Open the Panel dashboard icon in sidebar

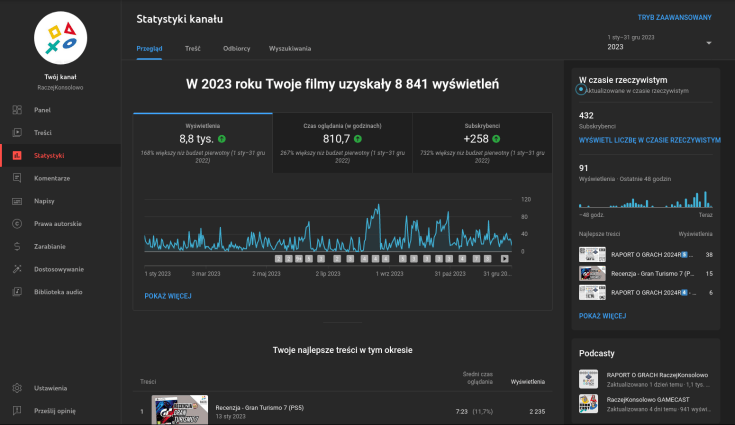(17, 109)
